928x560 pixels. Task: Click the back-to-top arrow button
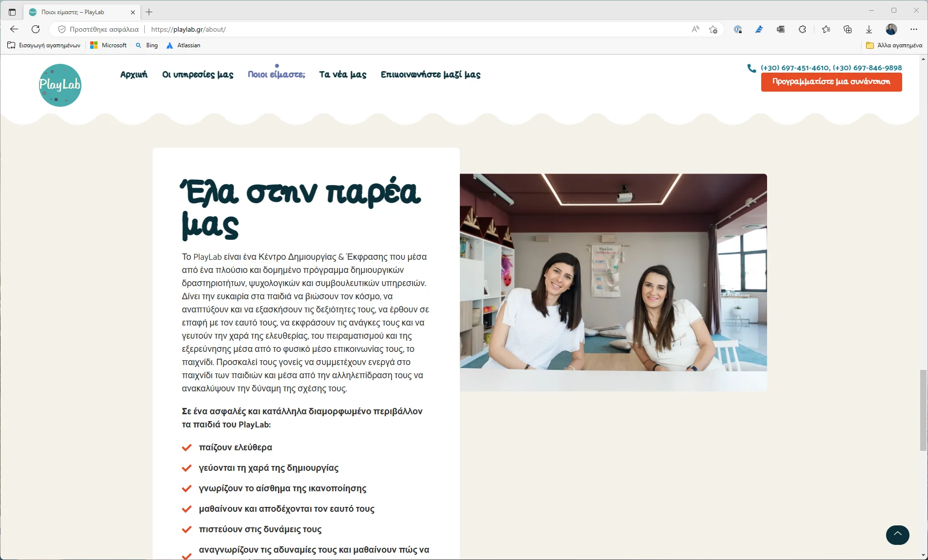(897, 535)
